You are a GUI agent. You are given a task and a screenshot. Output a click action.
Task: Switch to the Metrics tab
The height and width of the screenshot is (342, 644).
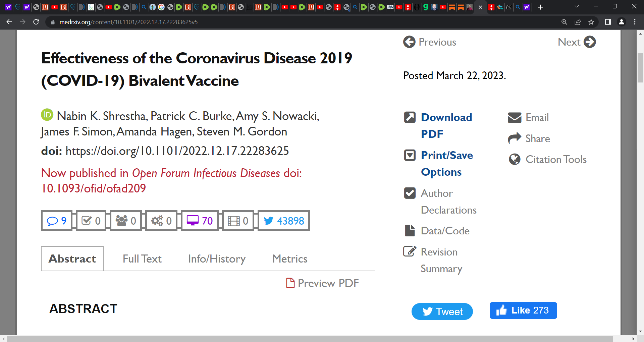[x=290, y=259]
